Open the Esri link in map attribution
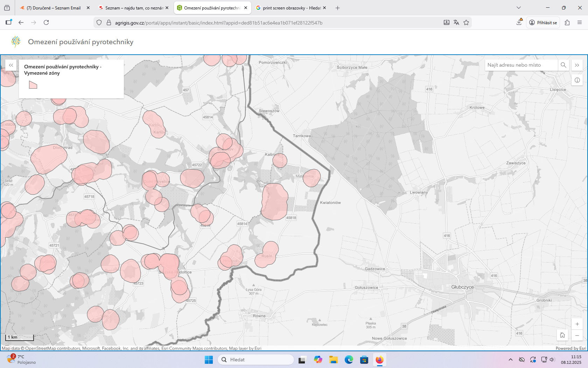 [582, 348]
